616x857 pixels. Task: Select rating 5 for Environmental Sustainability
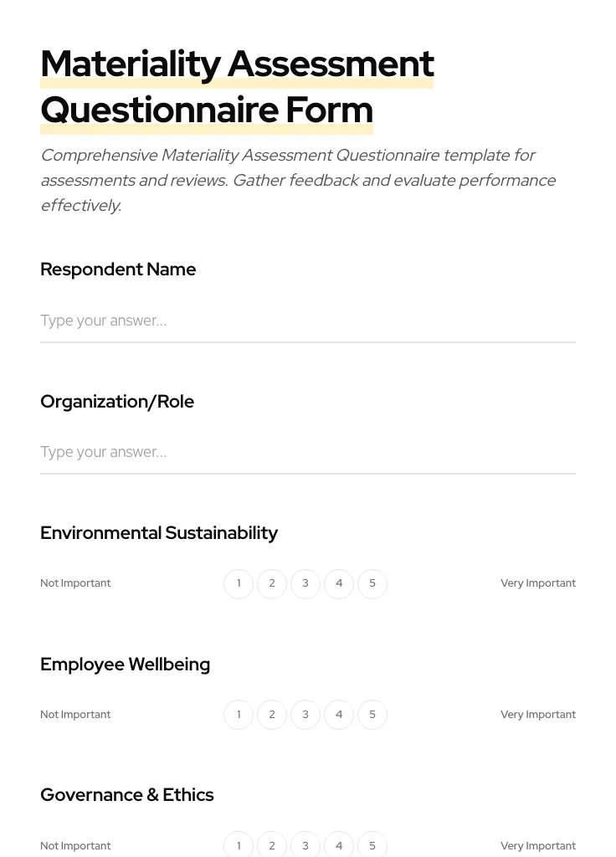pos(372,583)
